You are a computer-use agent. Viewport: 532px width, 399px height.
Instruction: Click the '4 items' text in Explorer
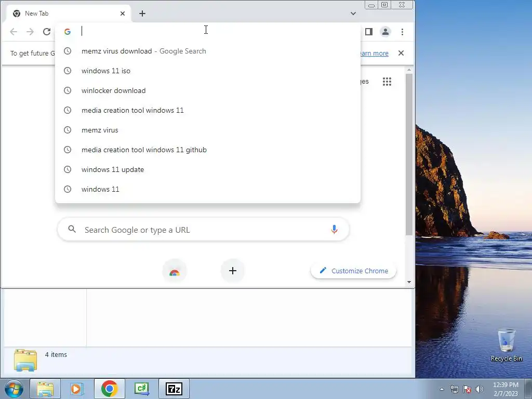(56, 354)
